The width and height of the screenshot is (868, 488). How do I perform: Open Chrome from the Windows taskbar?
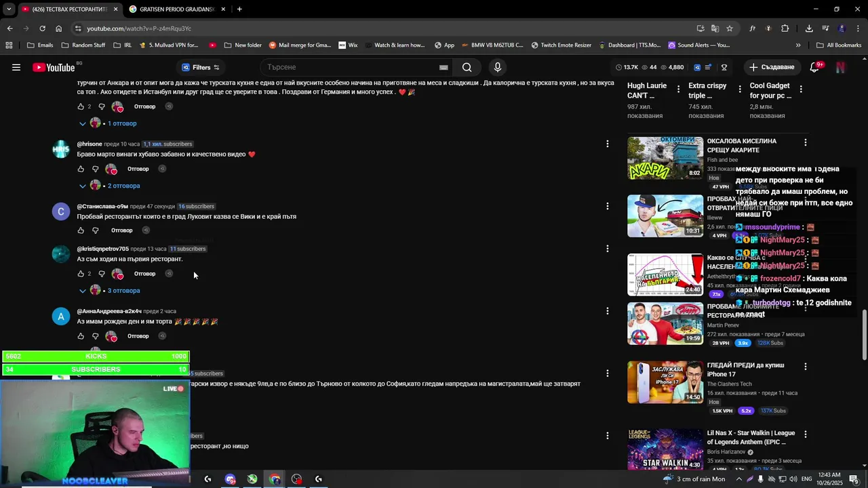(x=275, y=479)
